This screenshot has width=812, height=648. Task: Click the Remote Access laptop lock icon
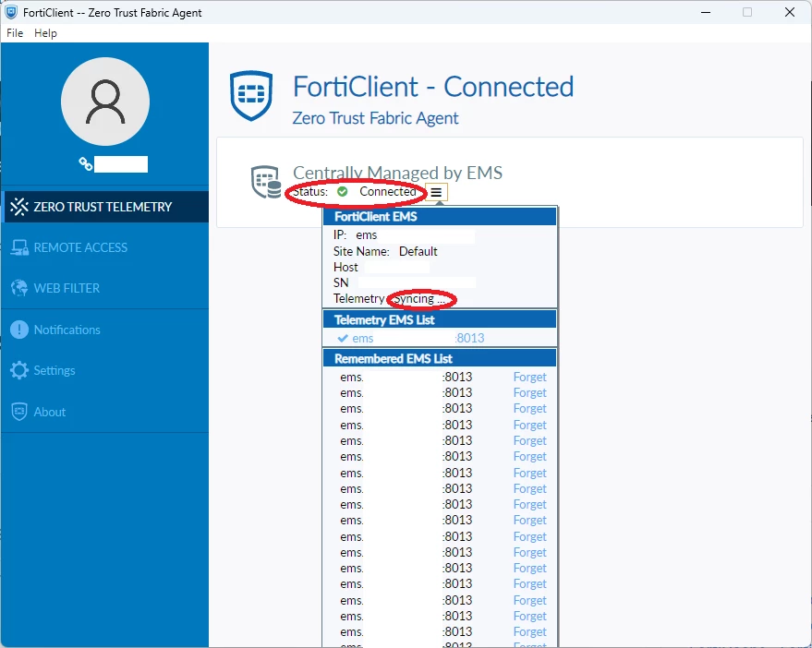tap(19, 248)
